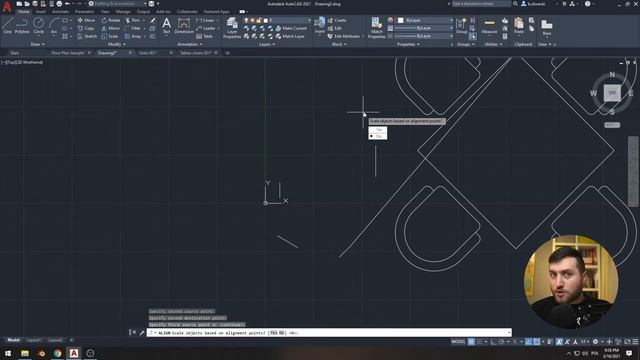The height and width of the screenshot is (360, 640).
Task: Switch to Floor Plan Sample drawing tab
Action: tap(68, 53)
